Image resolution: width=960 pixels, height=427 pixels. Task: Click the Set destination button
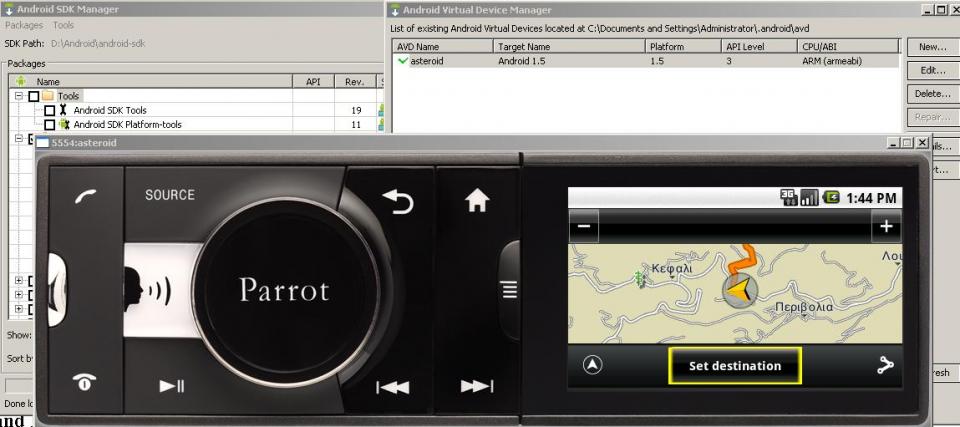tap(735, 366)
